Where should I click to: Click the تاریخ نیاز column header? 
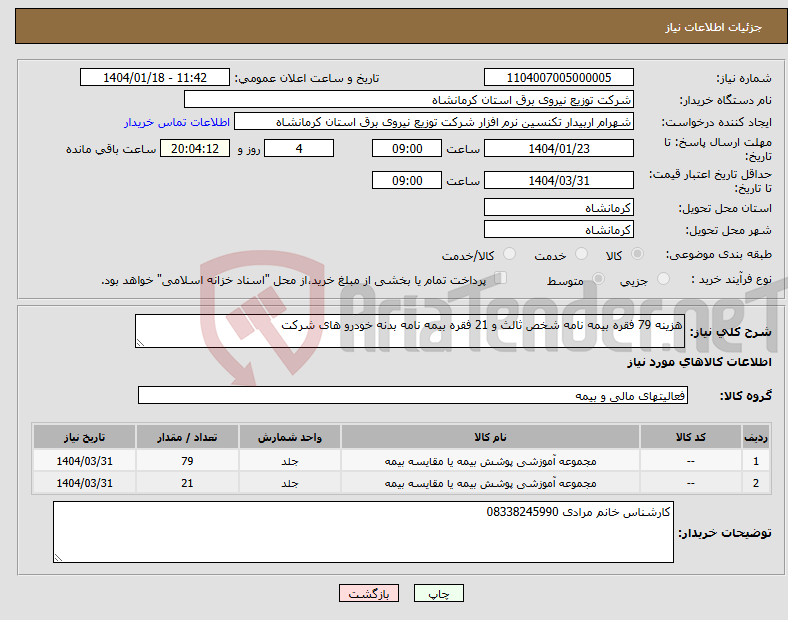coord(84,437)
